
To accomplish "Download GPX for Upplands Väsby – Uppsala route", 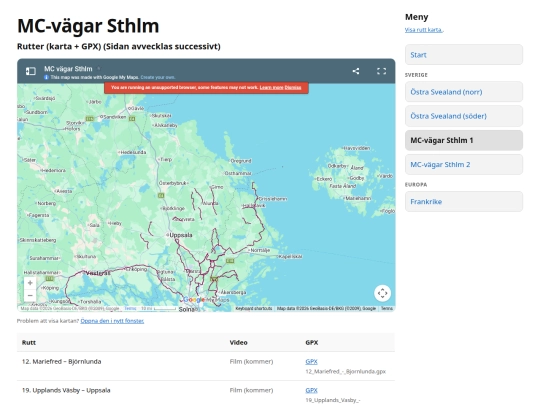I will pyautogui.click(x=311, y=390).
